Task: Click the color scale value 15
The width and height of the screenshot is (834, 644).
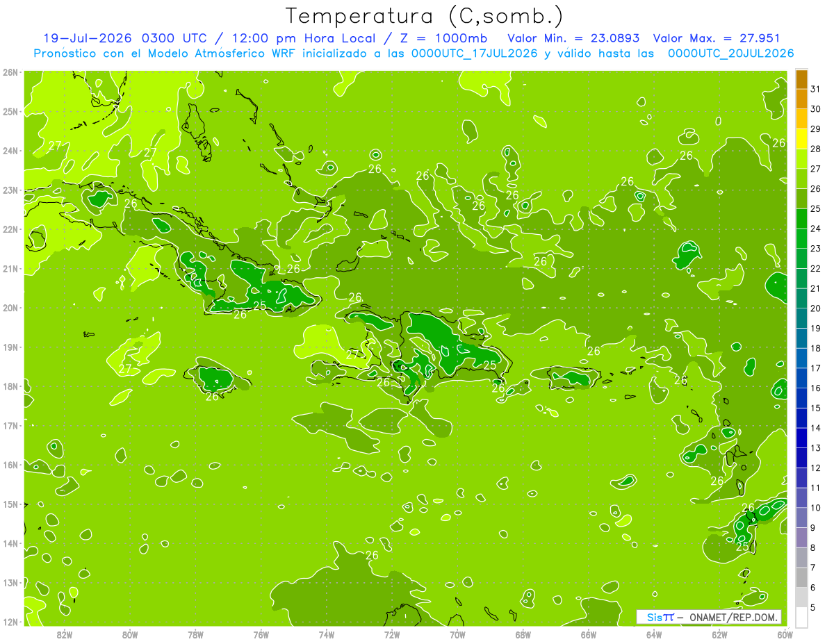Action: point(816,408)
